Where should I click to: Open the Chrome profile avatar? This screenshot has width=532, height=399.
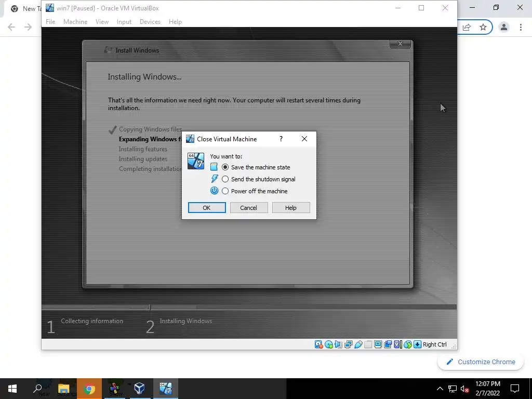(504, 27)
